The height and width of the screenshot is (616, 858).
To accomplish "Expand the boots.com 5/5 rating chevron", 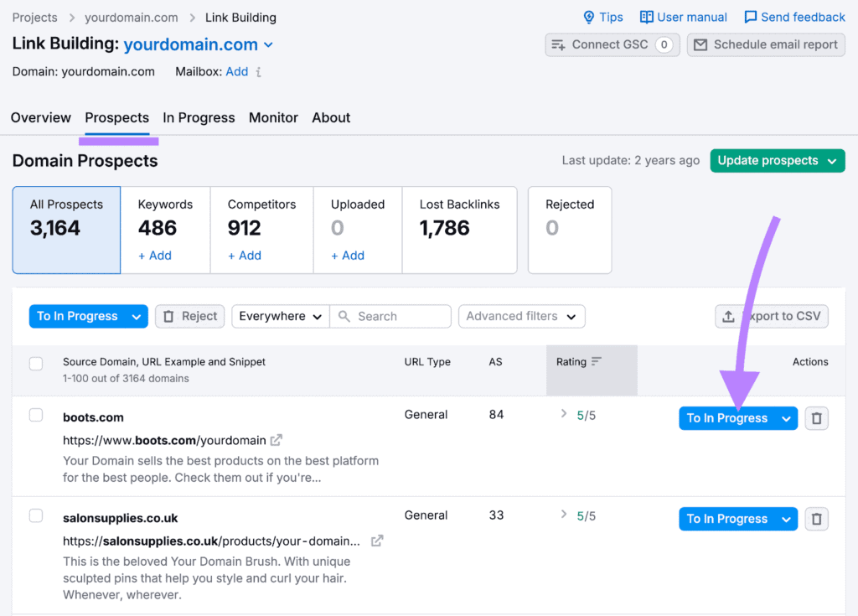I will (x=564, y=414).
